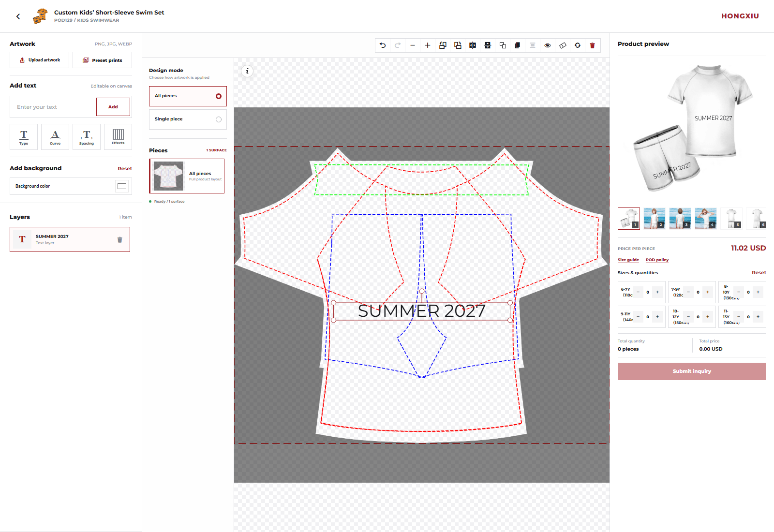Click the zoom out minus icon
Screen dimensions: 774x532
413,45
